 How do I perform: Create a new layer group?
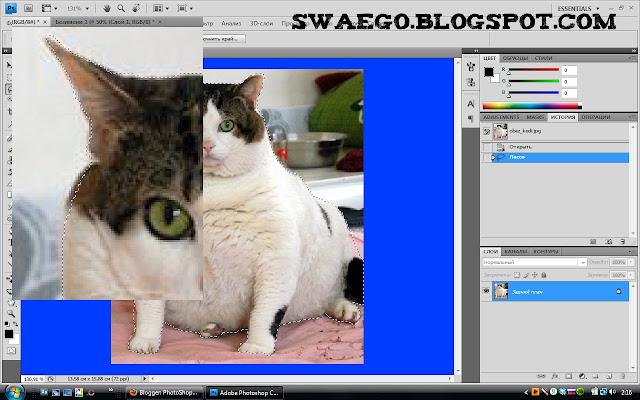(x=596, y=376)
